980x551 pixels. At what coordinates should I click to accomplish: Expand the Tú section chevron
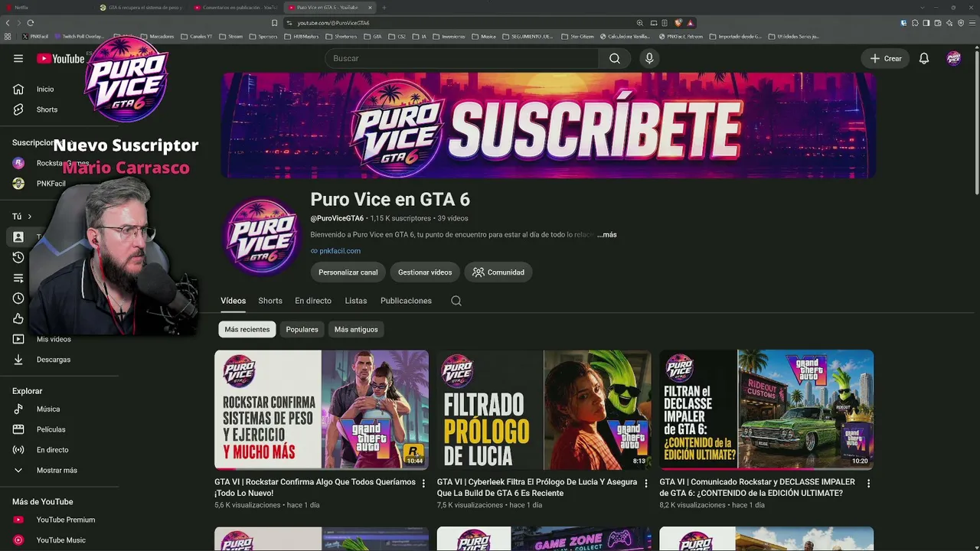(x=30, y=217)
